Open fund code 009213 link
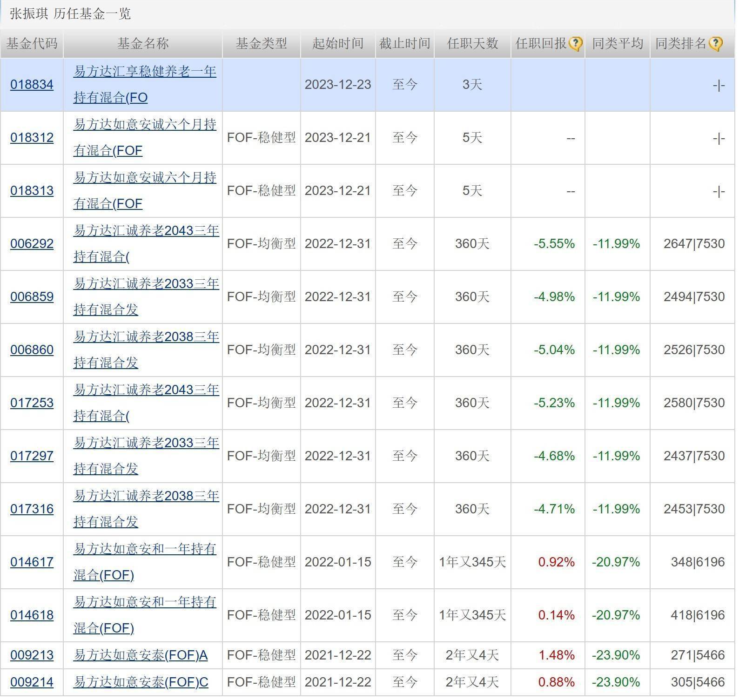 [x=32, y=655]
